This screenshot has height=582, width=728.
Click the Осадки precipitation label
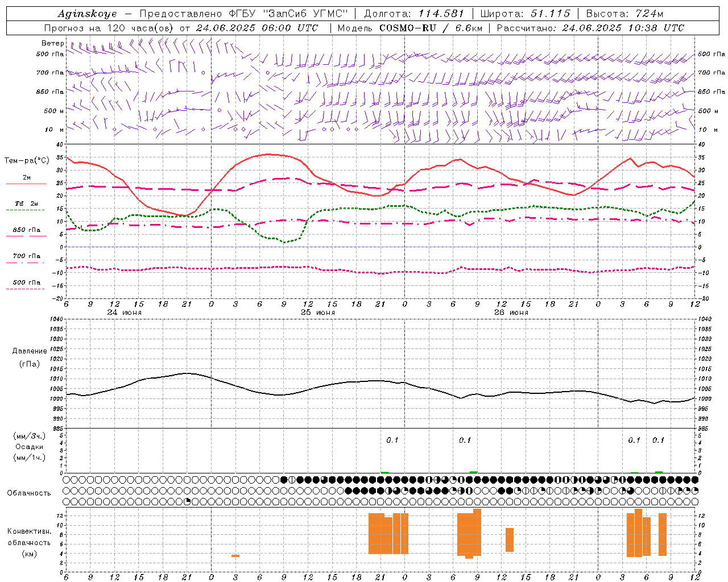tap(30, 447)
